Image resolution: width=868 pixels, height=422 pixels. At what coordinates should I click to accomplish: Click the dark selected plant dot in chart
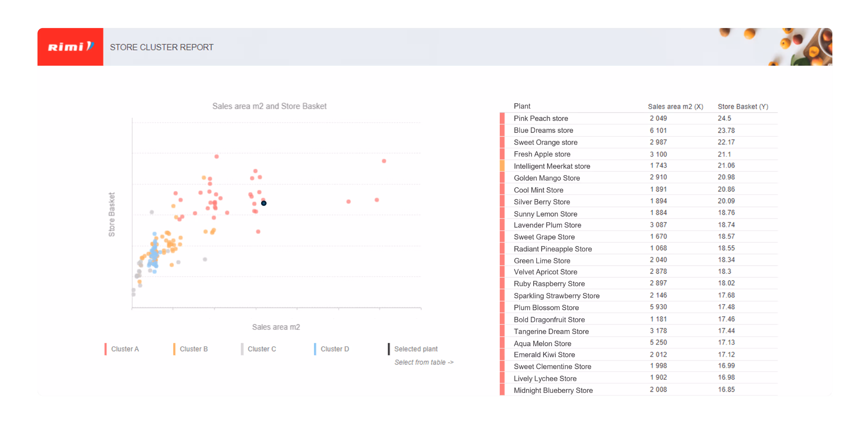point(264,203)
